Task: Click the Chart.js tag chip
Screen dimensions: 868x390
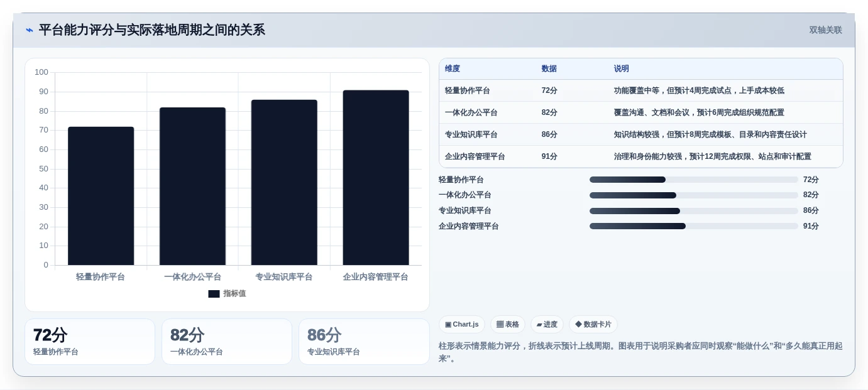Action: pyautogui.click(x=462, y=325)
